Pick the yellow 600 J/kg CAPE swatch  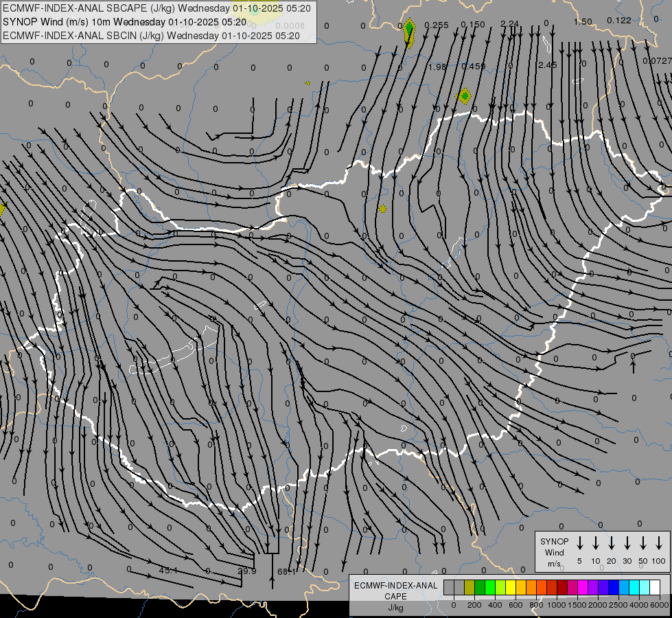(x=511, y=588)
